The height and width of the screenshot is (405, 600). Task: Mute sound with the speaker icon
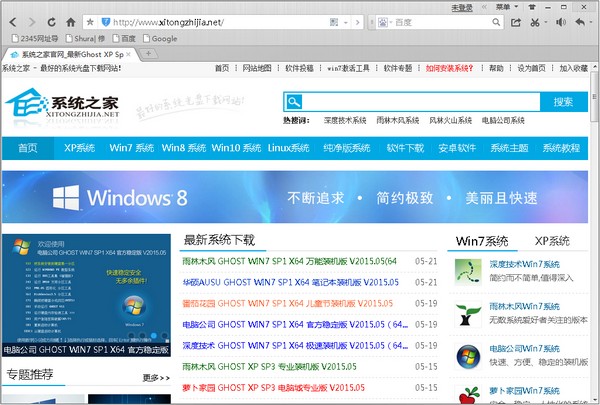tap(561, 22)
